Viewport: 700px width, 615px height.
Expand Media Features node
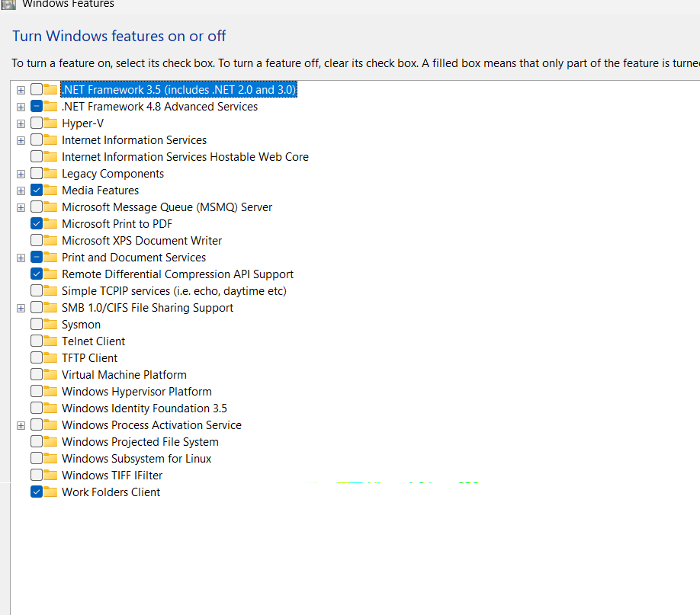(x=21, y=191)
